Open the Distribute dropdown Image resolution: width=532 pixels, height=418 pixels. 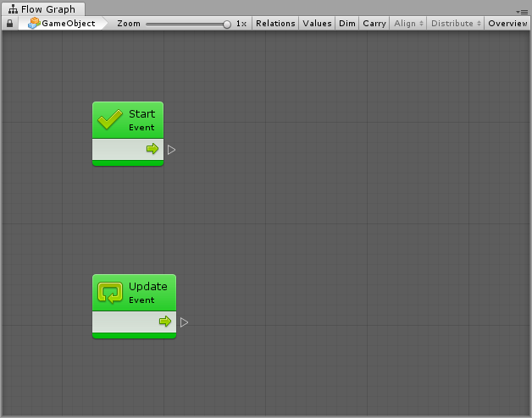455,24
